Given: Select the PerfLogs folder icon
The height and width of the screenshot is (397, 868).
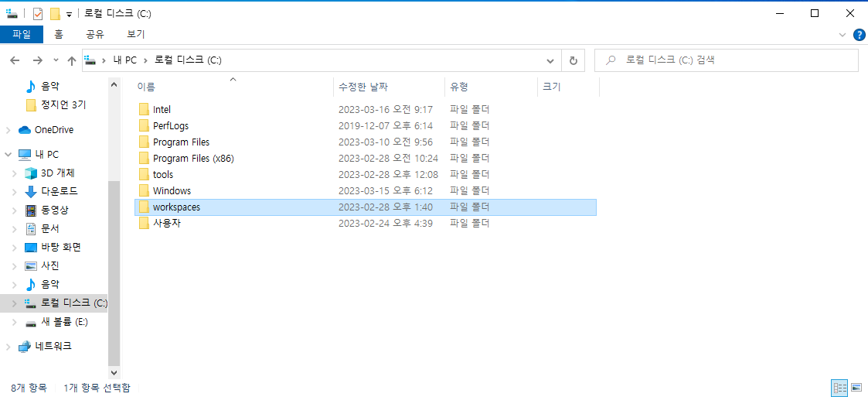Looking at the screenshot, I should click(144, 126).
